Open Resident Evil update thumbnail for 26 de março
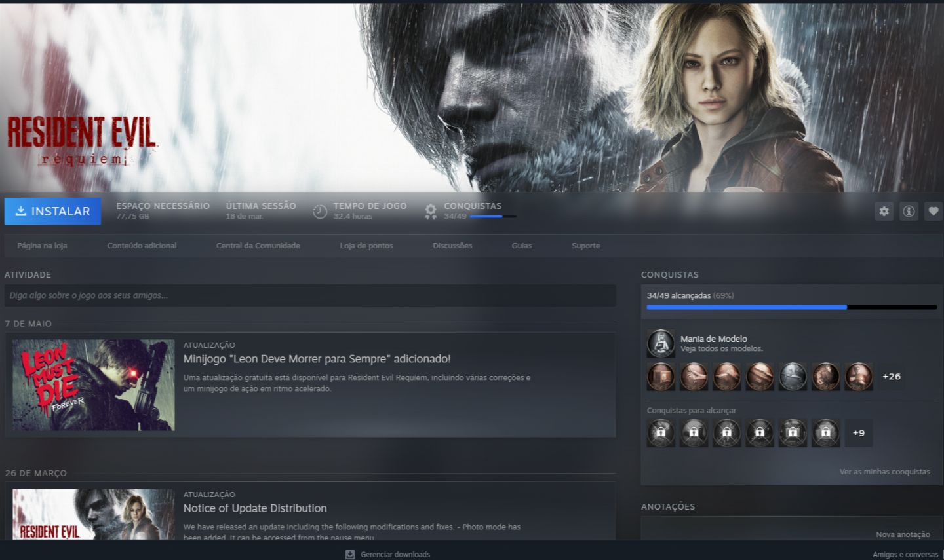 click(x=94, y=515)
